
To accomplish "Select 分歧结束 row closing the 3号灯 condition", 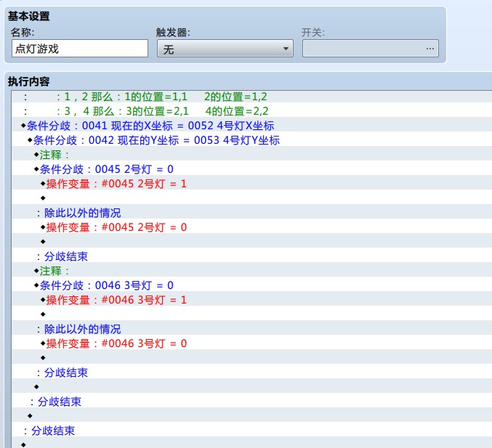I will point(251,372).
